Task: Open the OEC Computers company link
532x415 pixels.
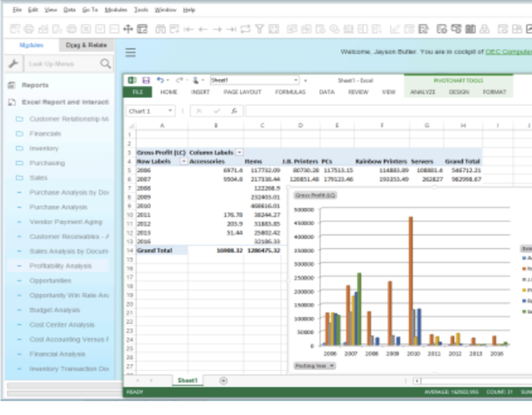Action: [508, 51]
